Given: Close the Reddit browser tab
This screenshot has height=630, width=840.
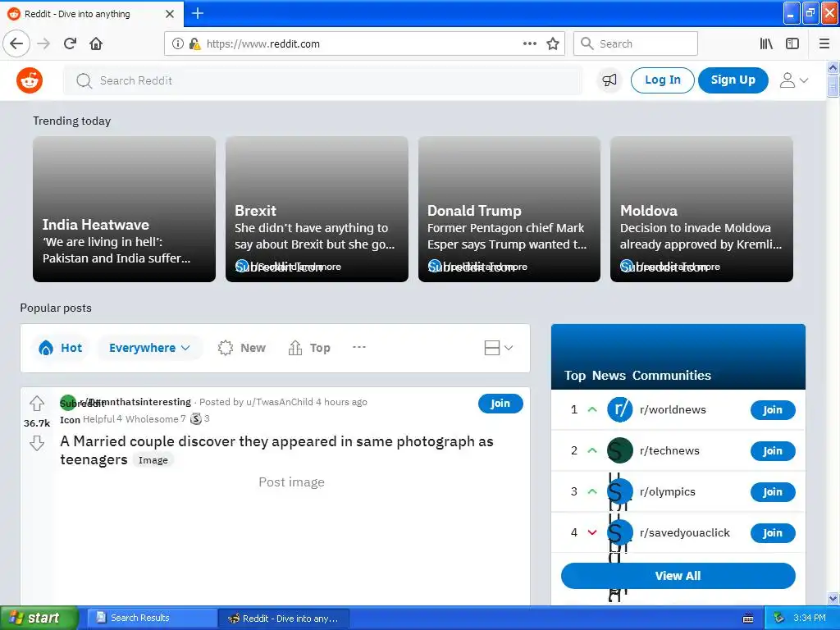Looking at the screenshot, I should [x=170, y=14].
